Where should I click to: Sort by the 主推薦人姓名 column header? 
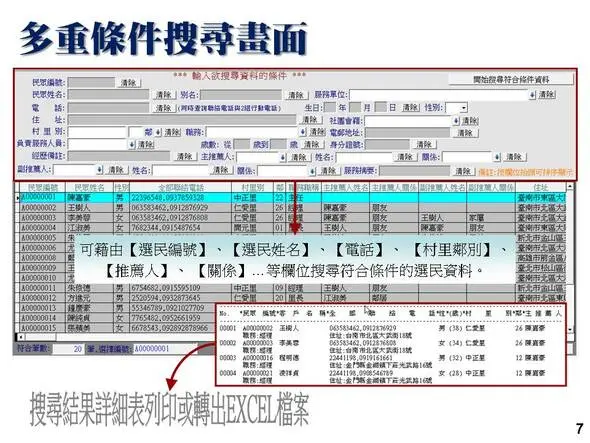click(345, 187)
